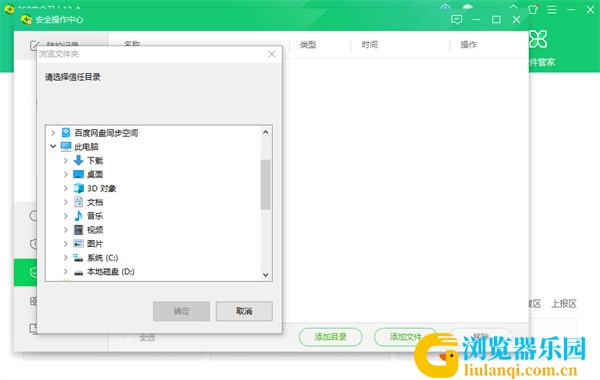Click the 3D Objects cube icon
Viewport: 600px width, 380px height.
(x=78, y=188)
